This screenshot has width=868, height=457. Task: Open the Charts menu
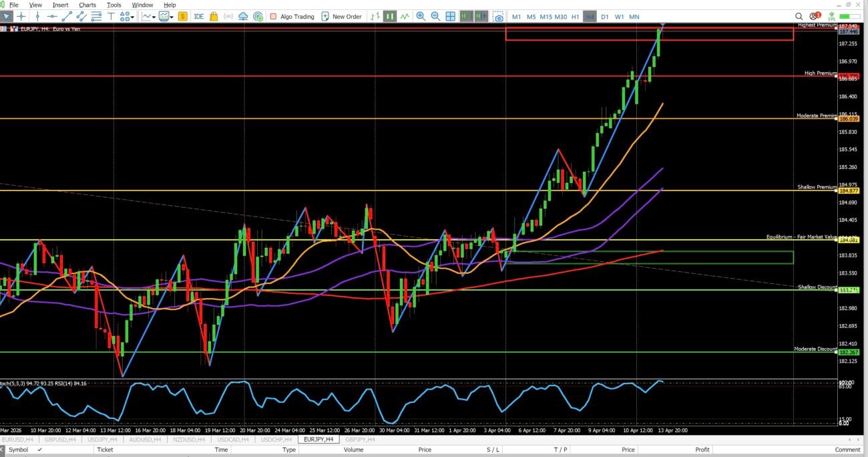87,5
